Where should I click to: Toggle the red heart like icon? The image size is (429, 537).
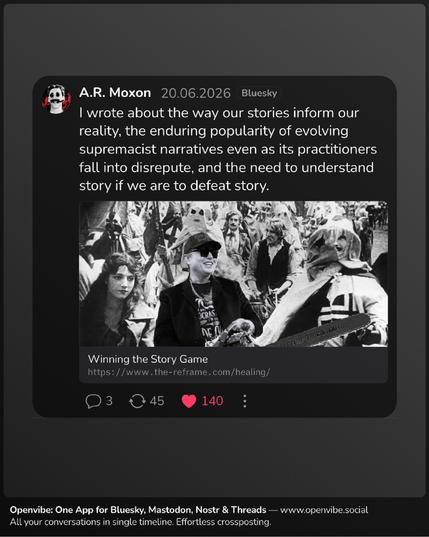tap(189, 401)
